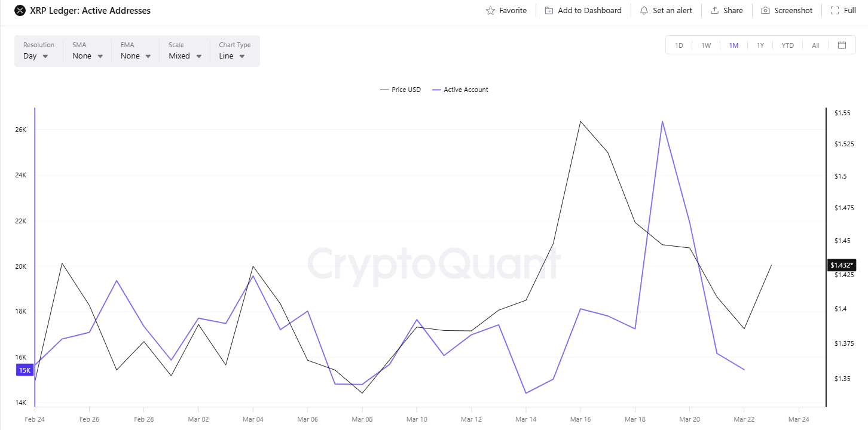Open the Resolution Day dropdown
This screenshot has height=430, width=868.
(x=36, y=56)
